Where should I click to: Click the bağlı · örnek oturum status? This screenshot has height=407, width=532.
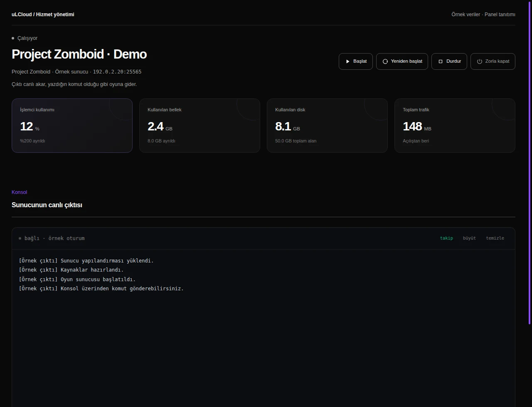pyautogui.click(x=54, y=238)
